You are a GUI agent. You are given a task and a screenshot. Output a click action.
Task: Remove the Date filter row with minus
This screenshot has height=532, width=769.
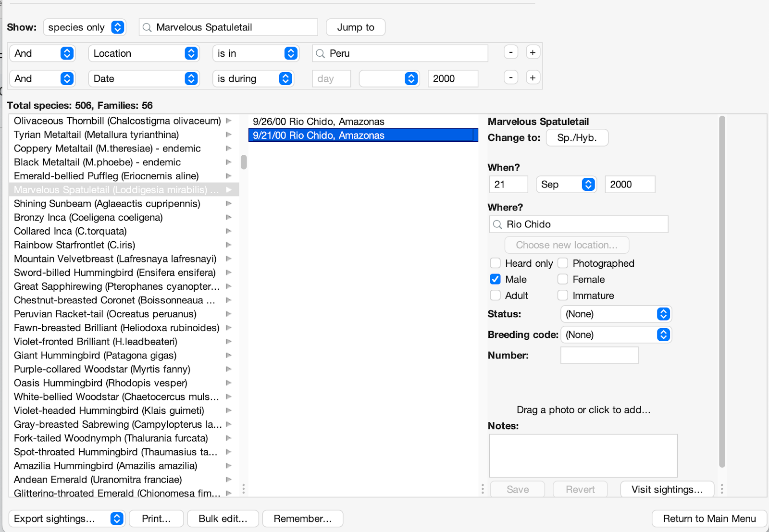pyautogui.click(x=510, y=78)
